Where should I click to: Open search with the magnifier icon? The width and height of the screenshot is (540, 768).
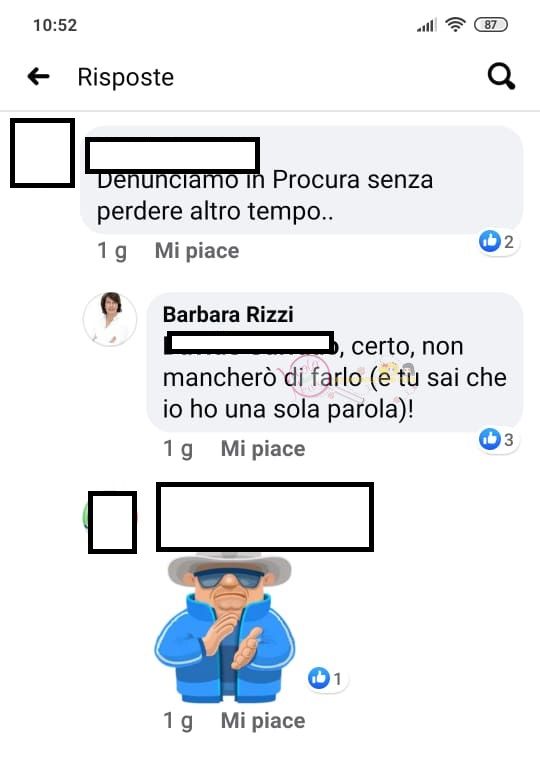[x=501, y=77]
